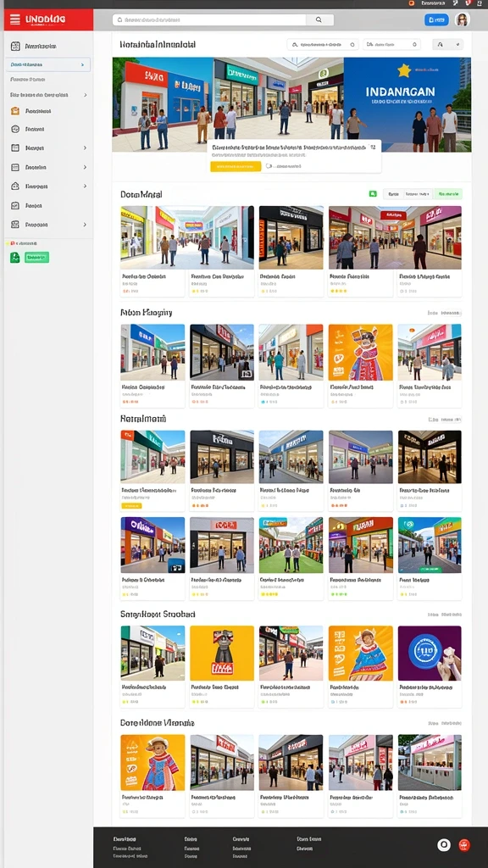Open the second filter dropdown near page title
The image size is (488, 868).
(391, 45)
